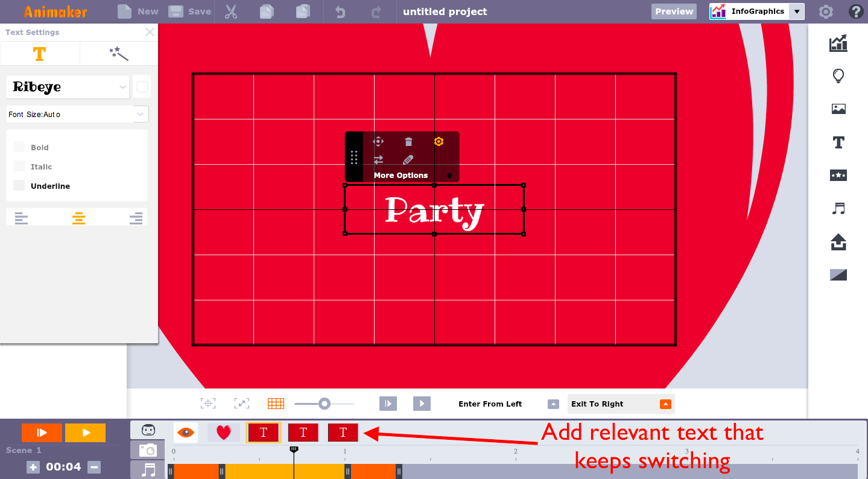The image size is (868, 479).
Task: Click the timeline playhead marker
Action: click(294, 450)
